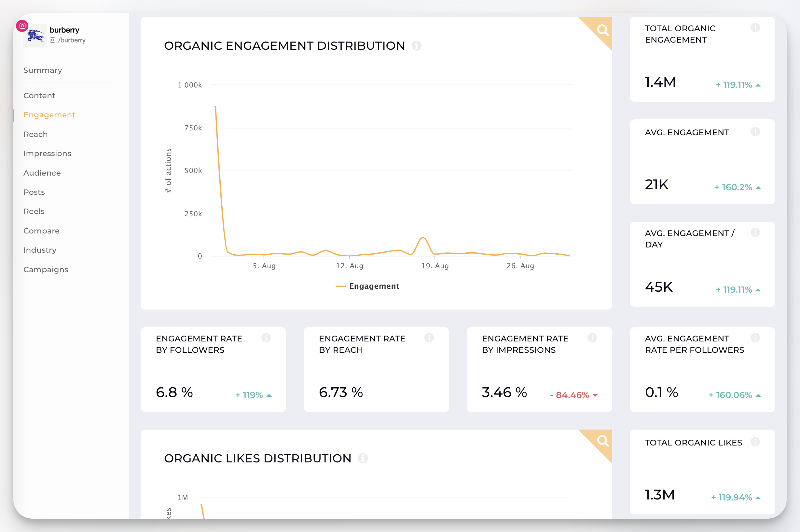Image resolution: width=800 pixels, height=532 pixels.
Task: Click info icon on Total Organic Likes card
Action: [x=755, y=442]
